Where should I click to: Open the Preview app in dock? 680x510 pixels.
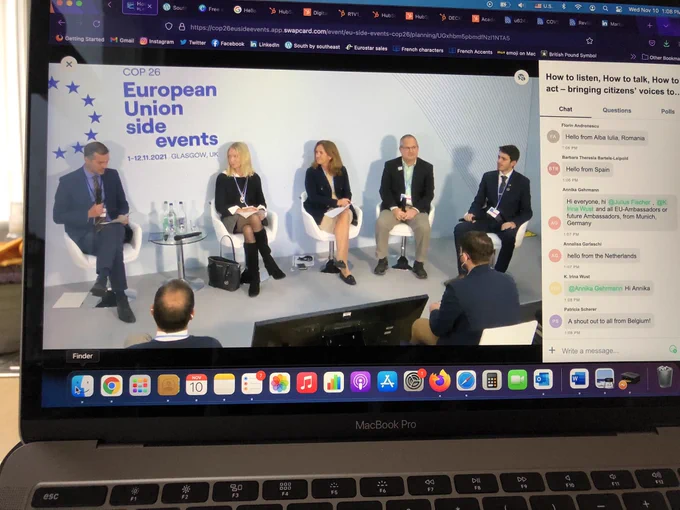coord(604,379)
